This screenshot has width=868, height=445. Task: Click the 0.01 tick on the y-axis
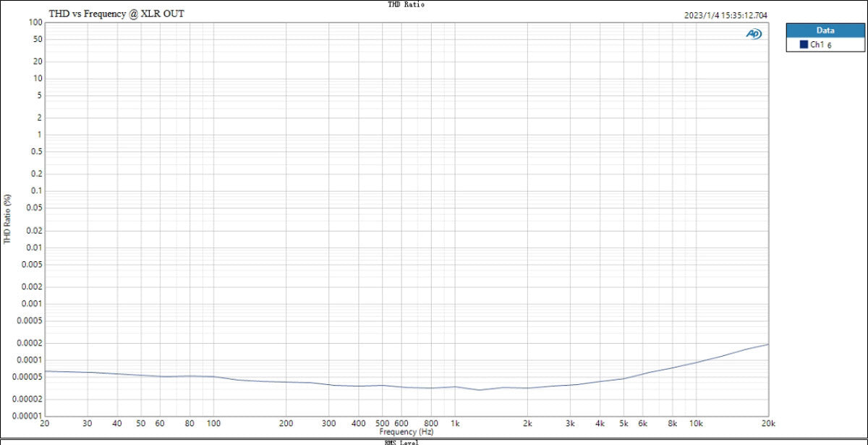(x=32, y=247)
